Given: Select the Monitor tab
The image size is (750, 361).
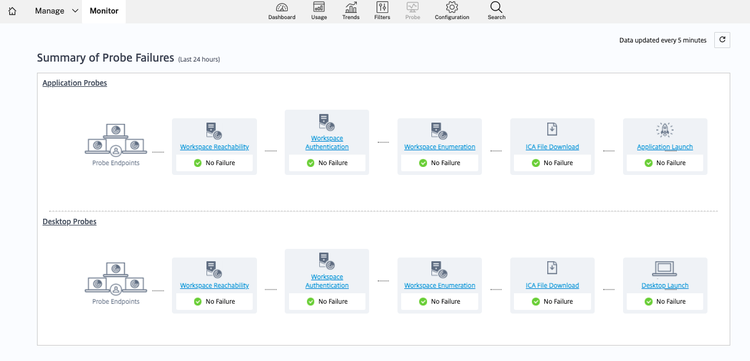Looking at the screenshot, I should pos(104,11).
